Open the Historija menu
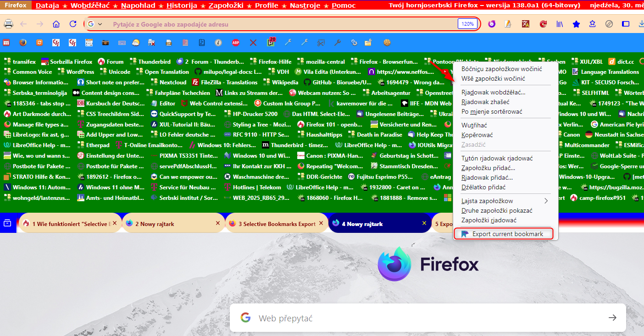Screen dimensions: 644x336 point(182,6)
